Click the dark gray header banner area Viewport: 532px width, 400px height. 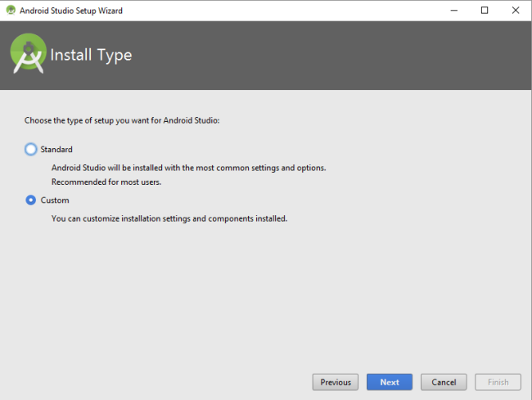327,56
